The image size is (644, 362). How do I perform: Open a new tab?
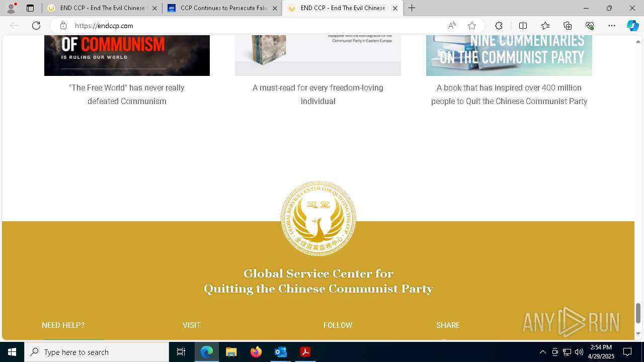(412, 8)
